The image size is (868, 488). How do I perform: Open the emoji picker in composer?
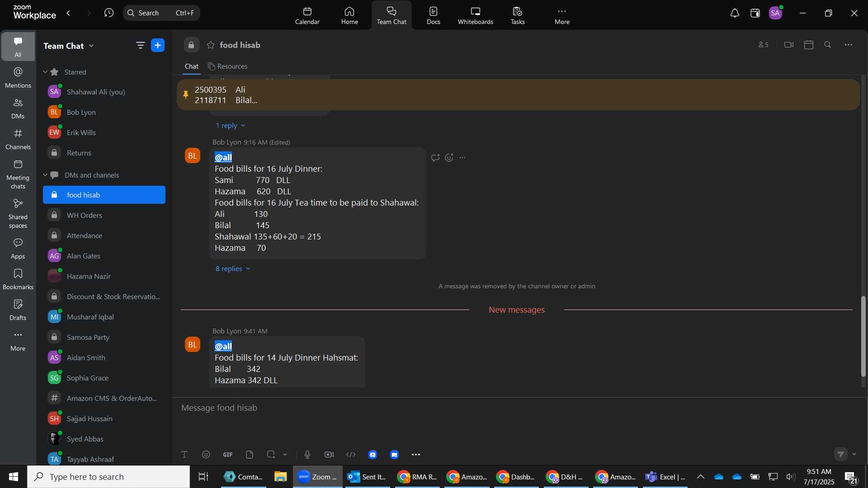click(x=206, y=455)
